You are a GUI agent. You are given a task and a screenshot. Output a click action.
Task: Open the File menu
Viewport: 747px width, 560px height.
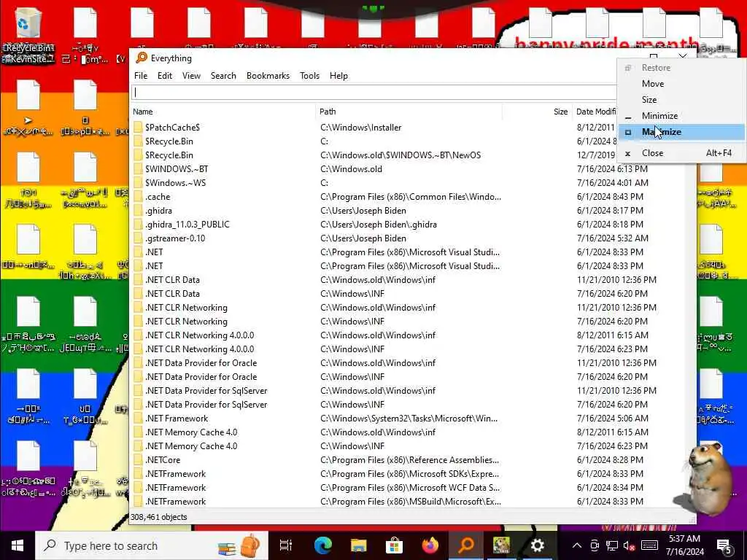click(141, 76)
